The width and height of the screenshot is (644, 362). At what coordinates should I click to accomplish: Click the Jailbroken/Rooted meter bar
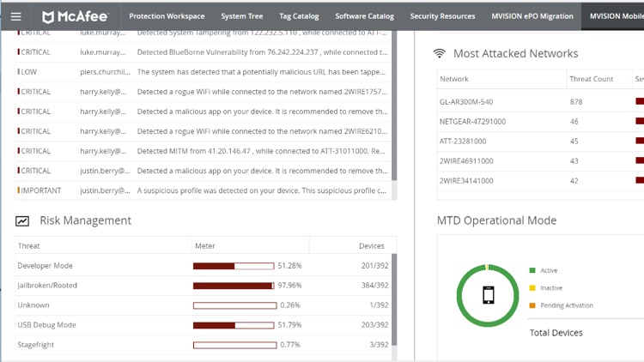234,286
